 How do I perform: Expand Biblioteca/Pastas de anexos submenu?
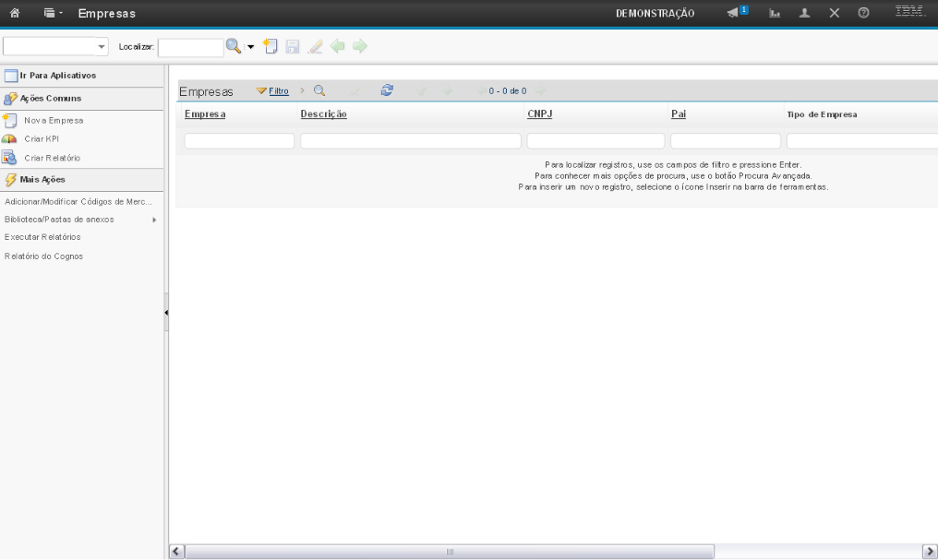point(154,220)
